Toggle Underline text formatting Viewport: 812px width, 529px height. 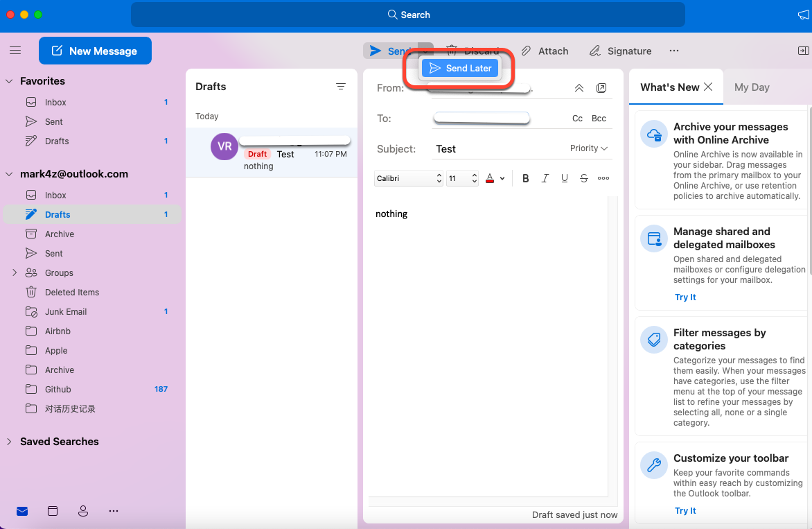pyautogui.click(x=565, y=178)
